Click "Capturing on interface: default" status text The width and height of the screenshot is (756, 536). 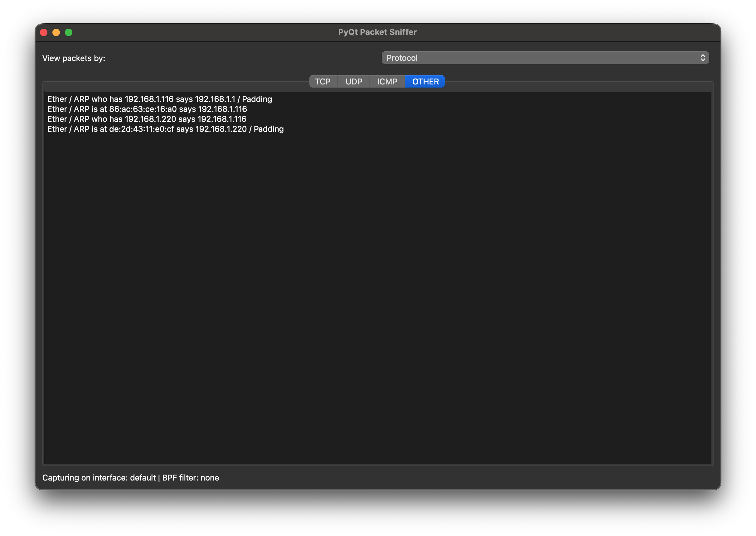99,478
